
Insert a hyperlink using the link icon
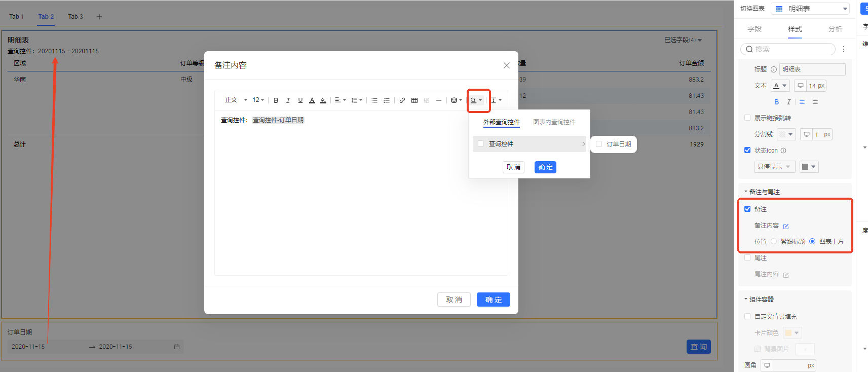402,100
